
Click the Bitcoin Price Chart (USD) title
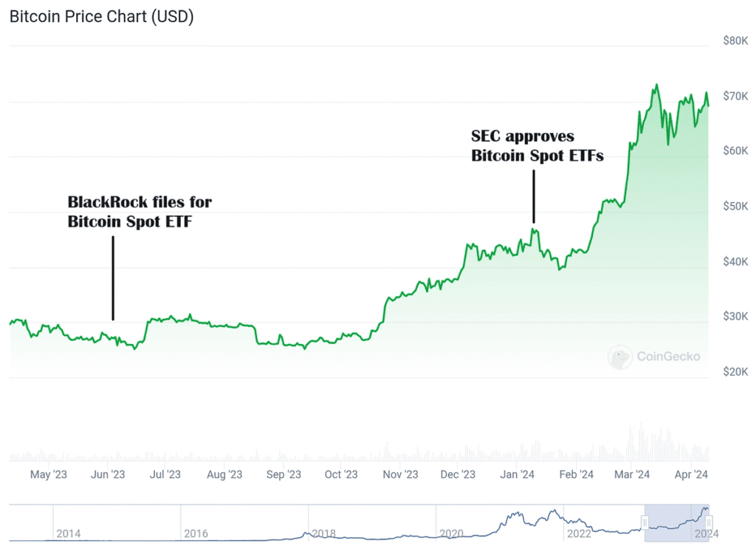[101, 17]
